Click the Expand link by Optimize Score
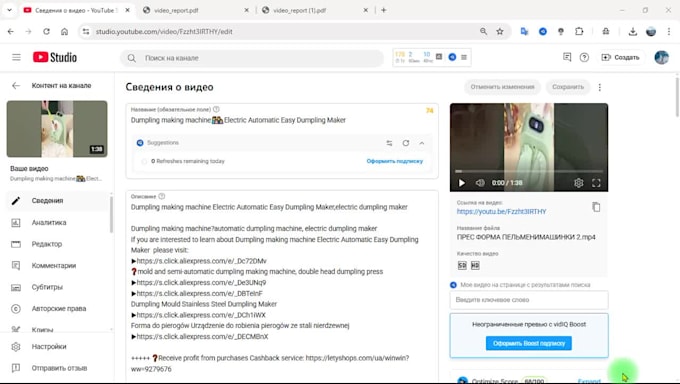 589,381
